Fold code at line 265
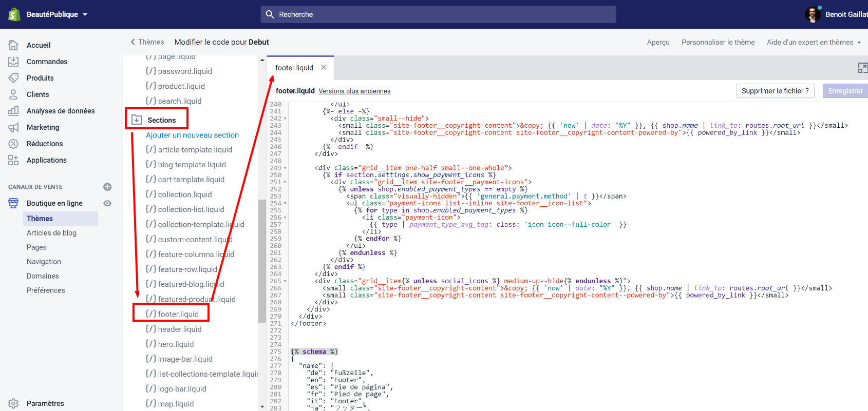 [x=285, y=281]
